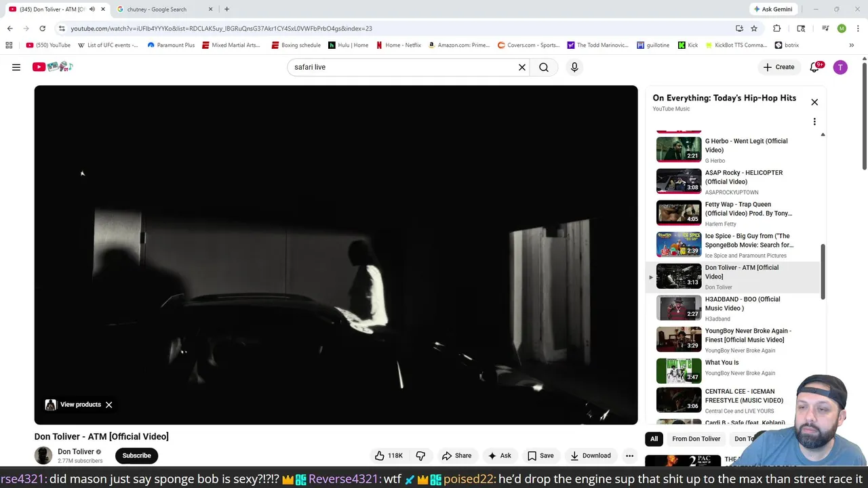Open Home - Netflix bookmark
The height and width of the screenshot is (488, 868).
tap(398, 45)
